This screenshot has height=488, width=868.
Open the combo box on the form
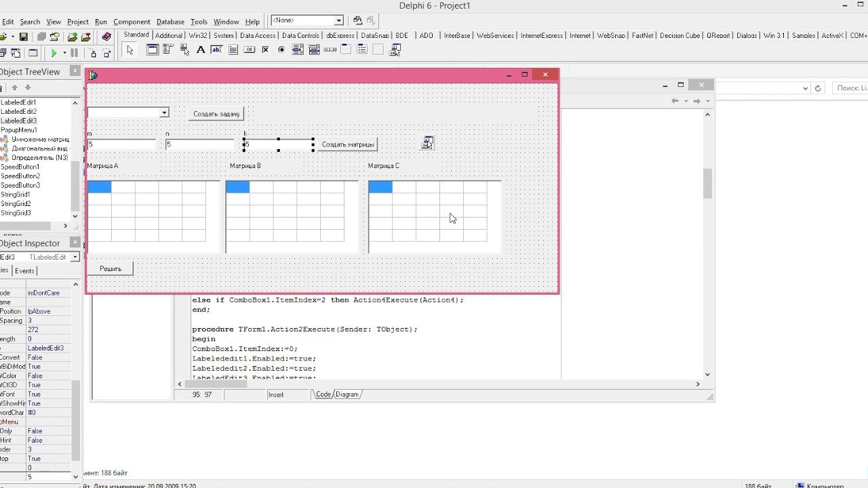point(163,113)
